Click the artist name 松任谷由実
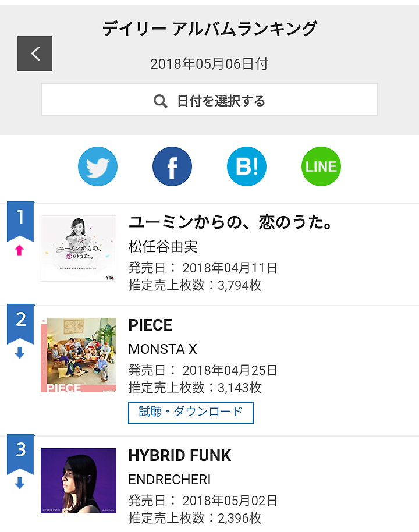Image resolution: width=419 pixels, height=532 pixels. (163, 247)
